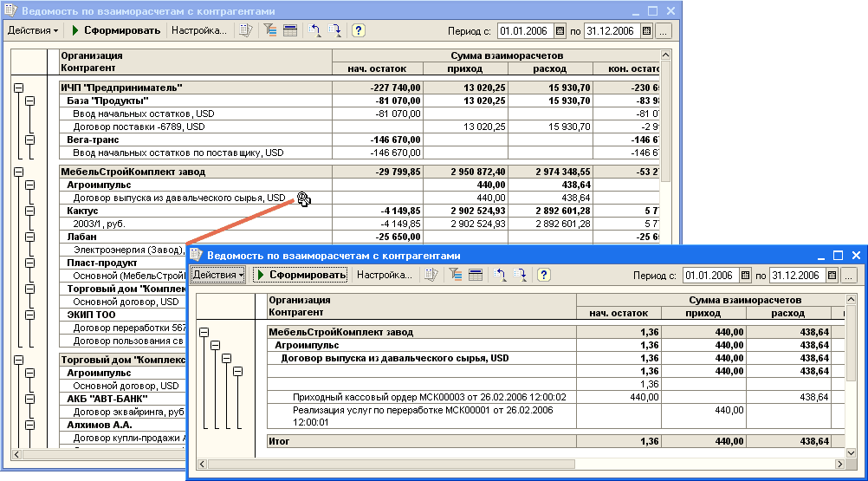Image resolution: width=868 pixels, height=481 pixels.
Task: Open calendar for end date in back window
Action: pos(646,31)
